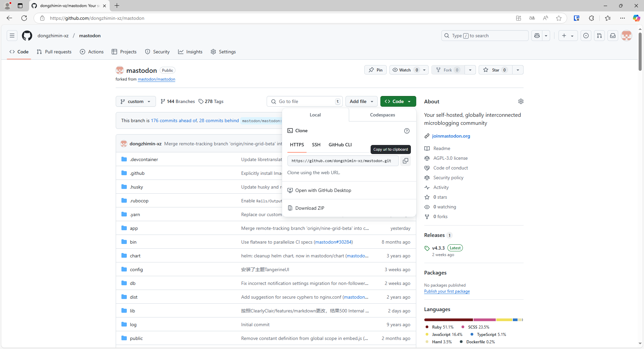Switch to the Codespaces tab
This screenshot has width=644, height=349.
click(x=382, y=115)
